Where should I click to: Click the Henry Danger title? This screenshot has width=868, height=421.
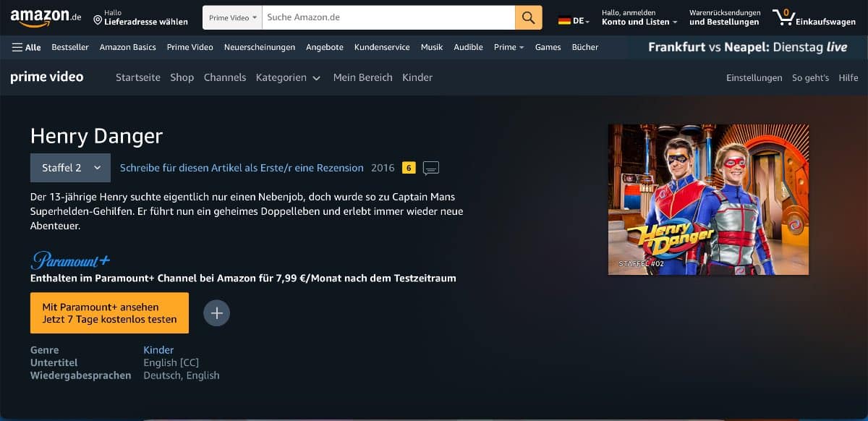coord(96,136)
